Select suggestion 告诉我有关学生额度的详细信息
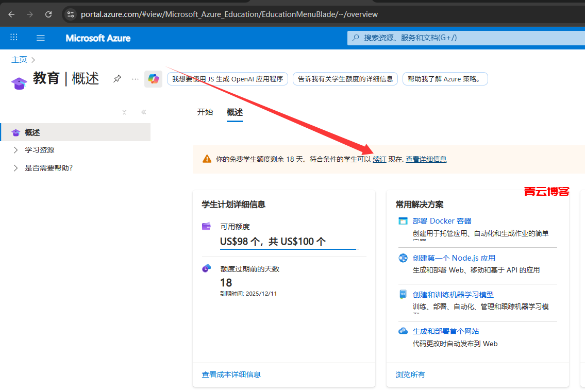 click(345, 79)
